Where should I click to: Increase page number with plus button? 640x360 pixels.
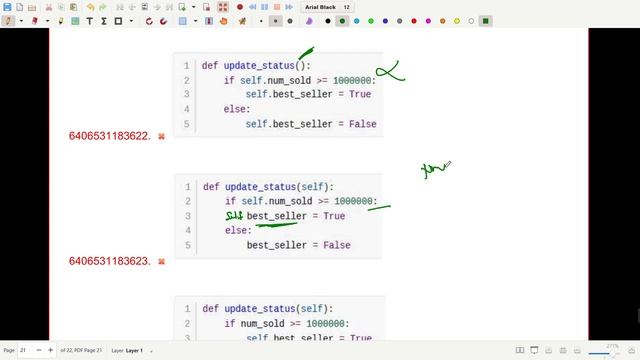(50, 350)
